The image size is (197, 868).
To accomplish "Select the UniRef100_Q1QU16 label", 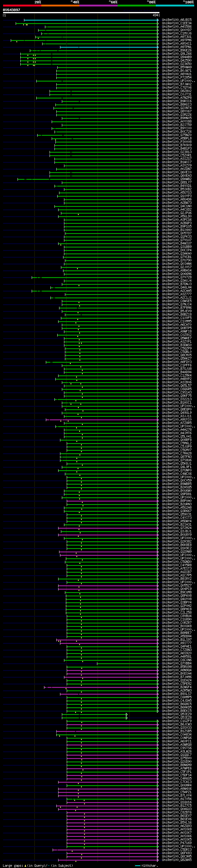I will pos(177,802).
